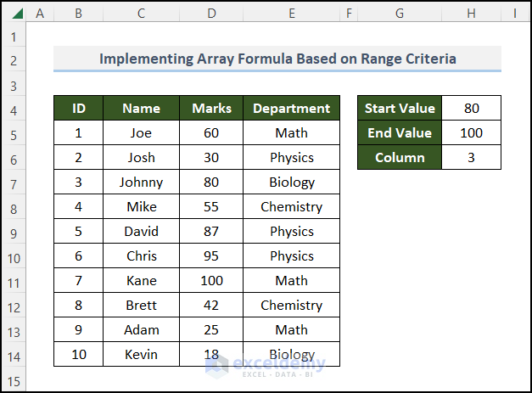Viewport: 532px width, 393px height.
Task: Select the Start Value label cell
Action: (399, 109)
